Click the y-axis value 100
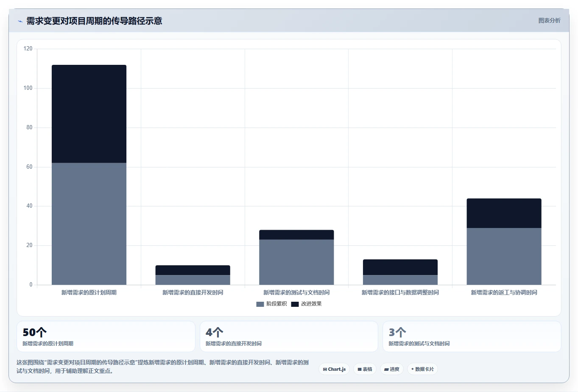 pyautogui.click(x=28, y=88)
